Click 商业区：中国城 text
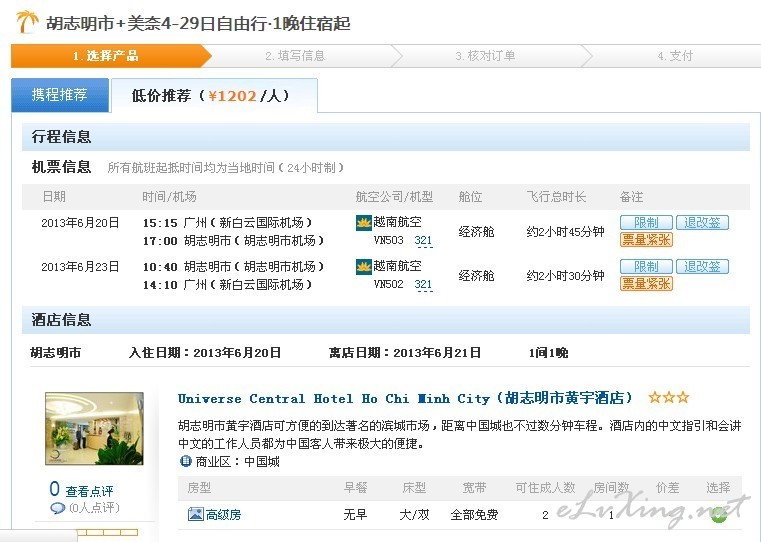 pyautogui.click(x=237, y=461)
